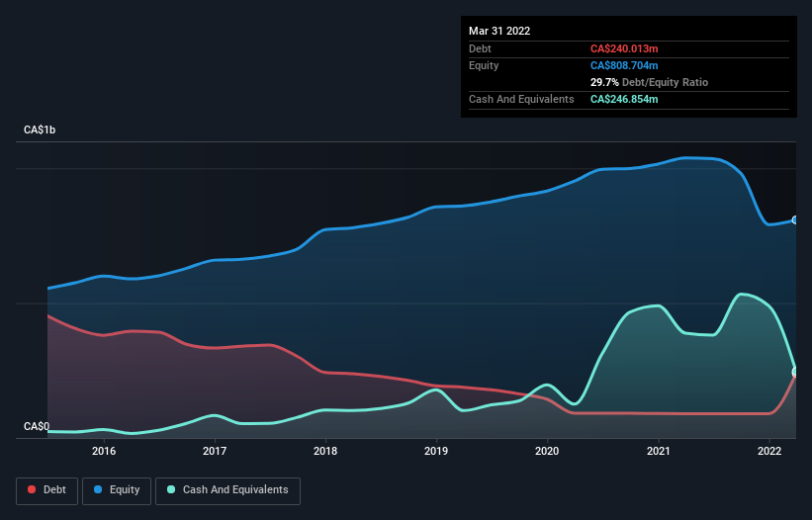Click the 2020 x-axis label
This screenshot has height=520, width=812.
[547, 451]
